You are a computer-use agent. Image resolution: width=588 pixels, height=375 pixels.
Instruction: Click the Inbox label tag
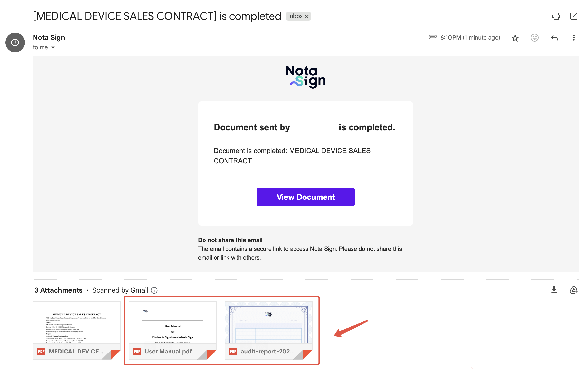(x=295, y=16)
